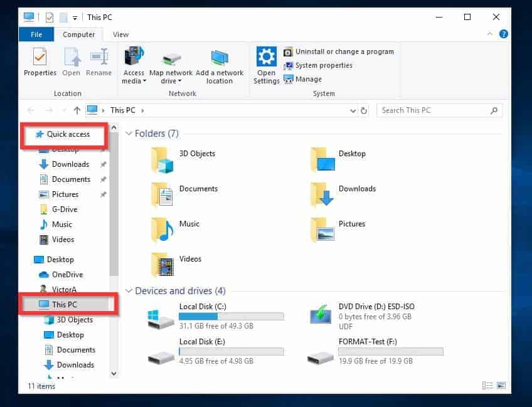532x407 pixels.
Task: Collapse the ribbon with the caret
Action: tap(489, 34)
